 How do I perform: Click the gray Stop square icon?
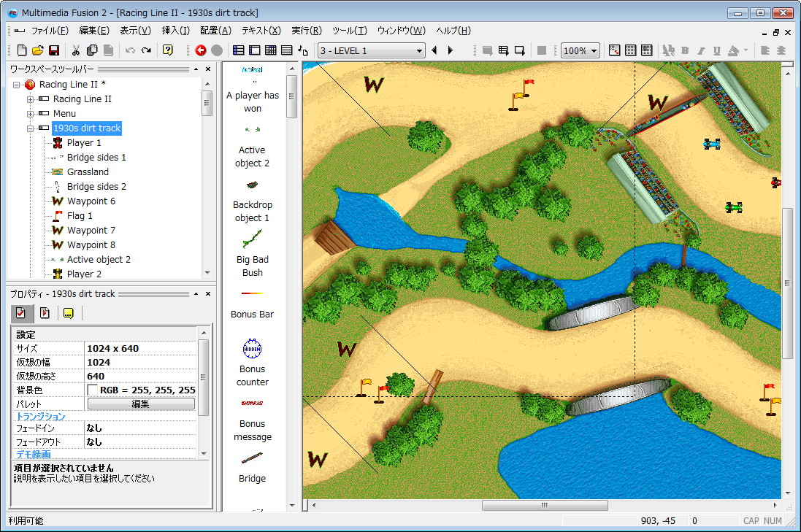click(x=542, y=50)
